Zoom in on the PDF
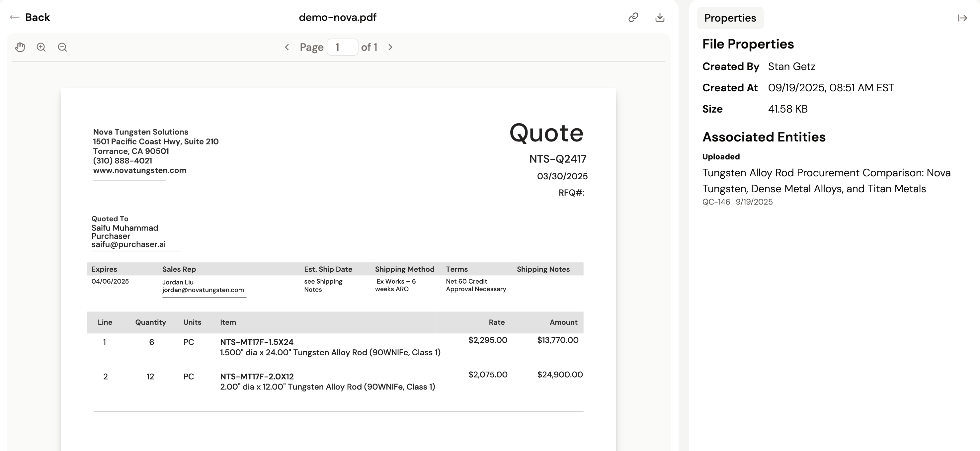The image size is (980, 451). point(41,47)
